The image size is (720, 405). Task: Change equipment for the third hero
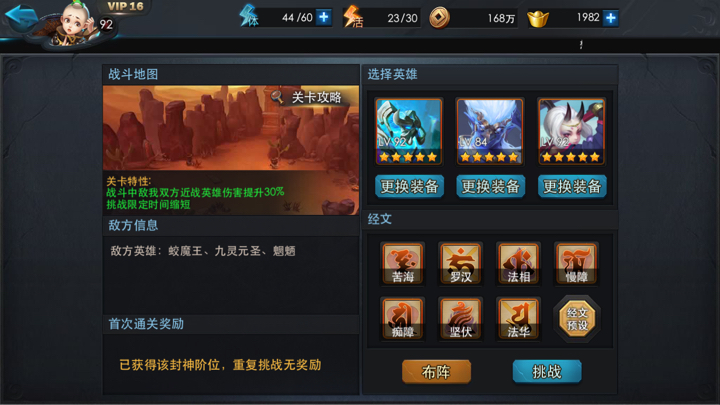point(572,186)
